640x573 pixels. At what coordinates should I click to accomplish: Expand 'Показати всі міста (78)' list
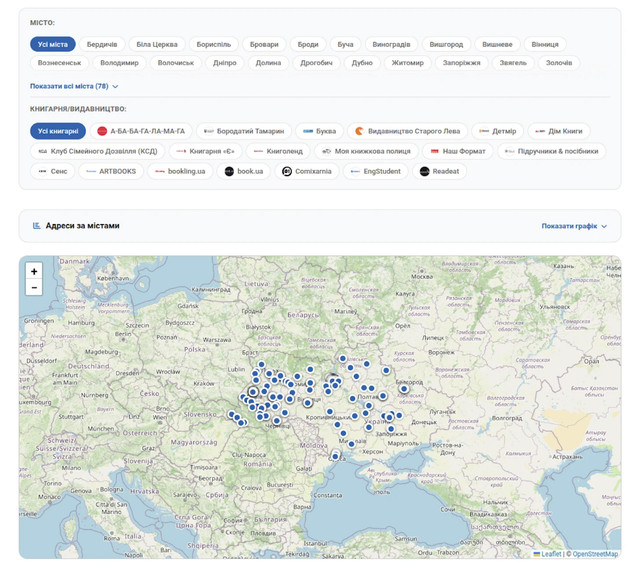pyautogui.click(x=74, y=86)
